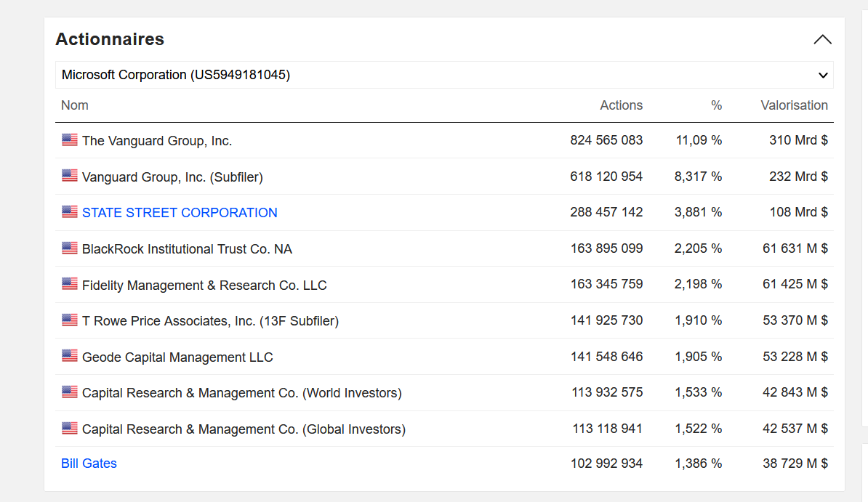Screen dimensions: 868x502
Task: Click the valuation 61 631 M $
Action: [x=795, y=248]
